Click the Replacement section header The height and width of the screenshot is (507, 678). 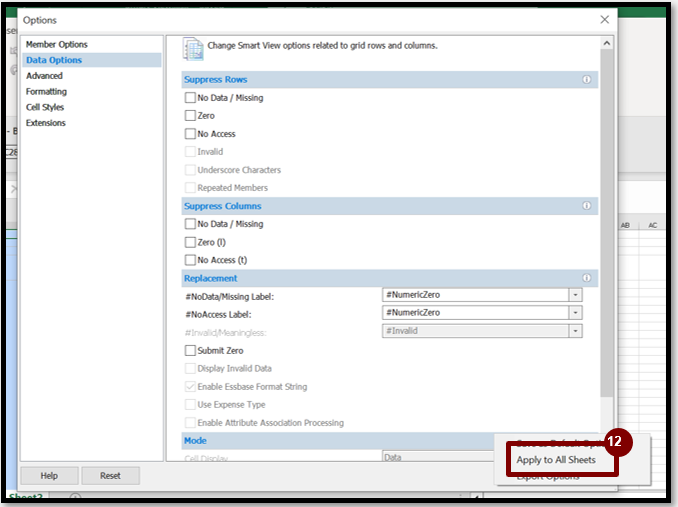(x=390, y=278)
